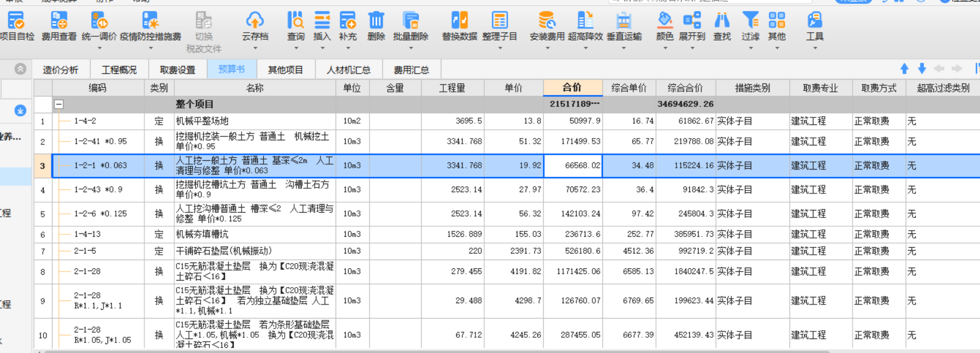Click the 66568.02 合价 cell in row 3
The image size is (980, 353).
click(x=573, y=165)
